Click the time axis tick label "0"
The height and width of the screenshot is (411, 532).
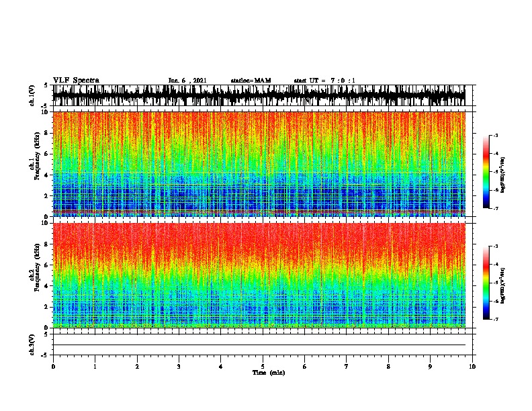(53, 367)
